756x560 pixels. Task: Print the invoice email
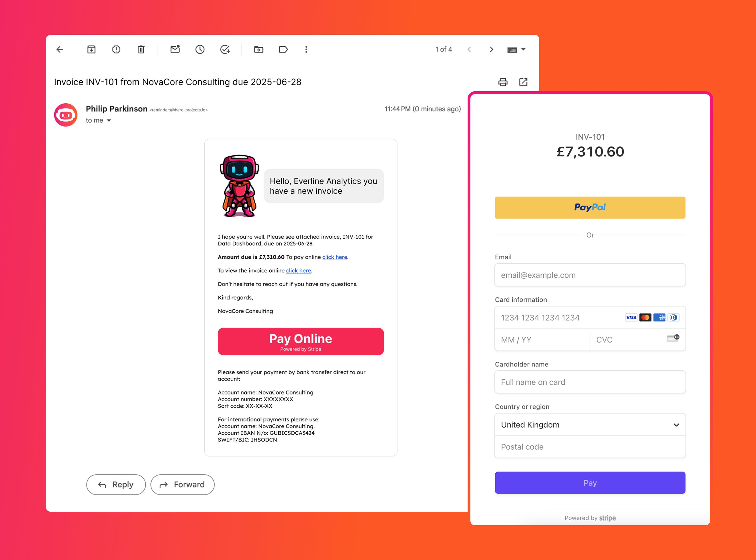pyautogui.click(x=503, y=82)
